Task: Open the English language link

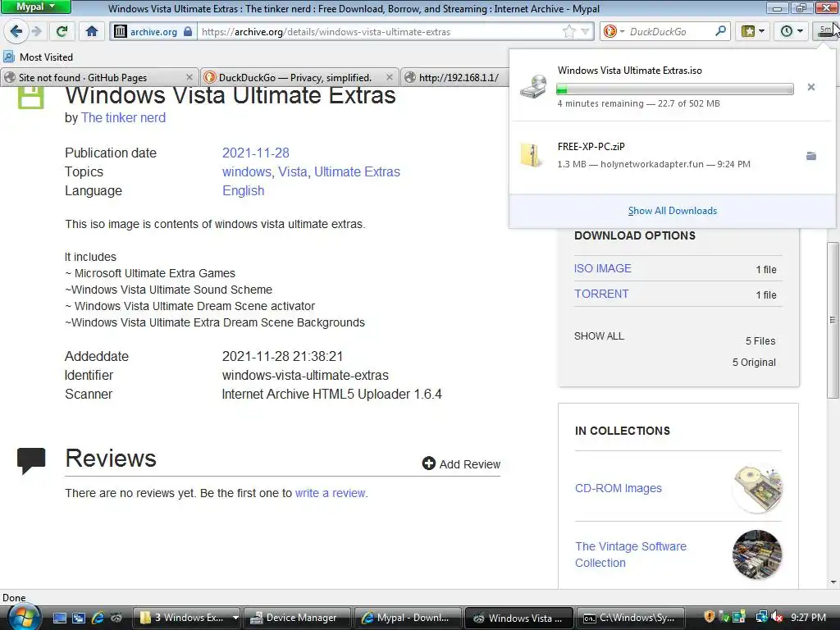Action: [x=243, y=190]
